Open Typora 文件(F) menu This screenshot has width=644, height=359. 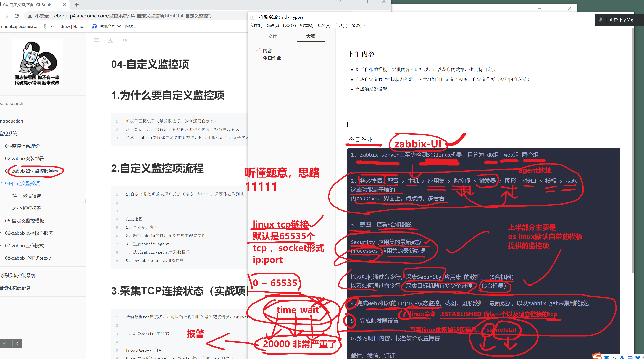coord(256,25)
